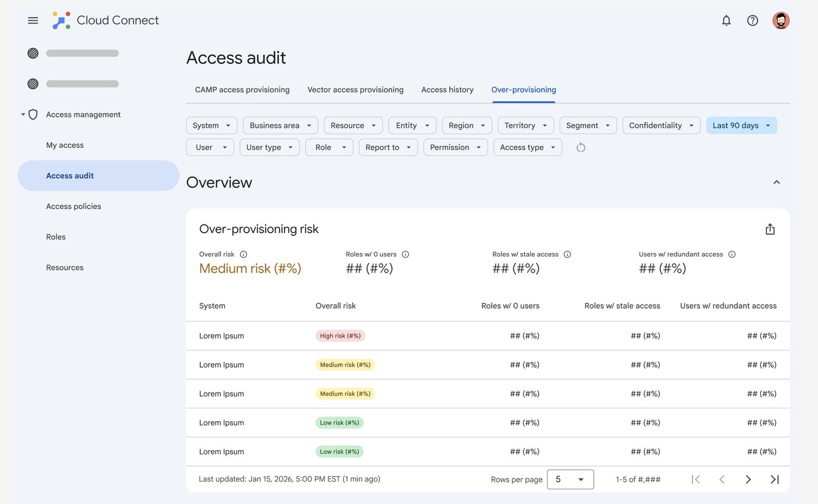Click the Cloud Connect logo
This screenshot has width=818, height=504.
pos(61,20)
